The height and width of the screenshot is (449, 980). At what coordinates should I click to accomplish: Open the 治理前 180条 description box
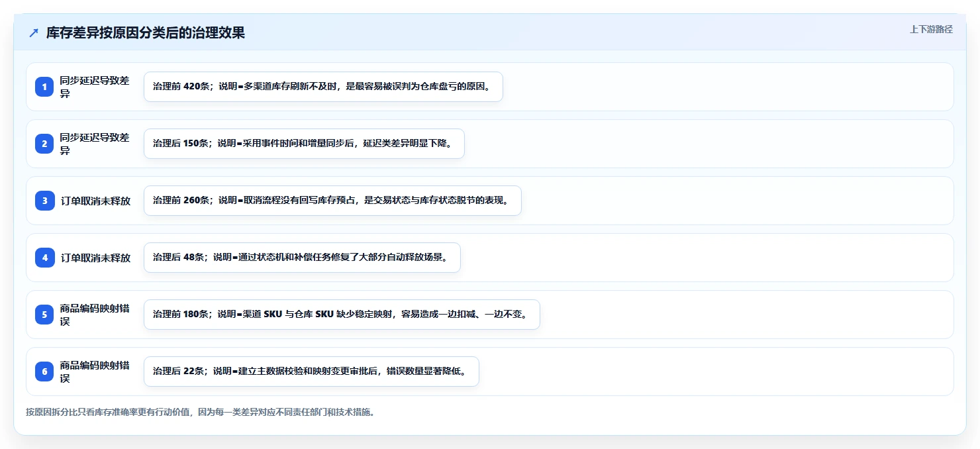click(342, 315)
